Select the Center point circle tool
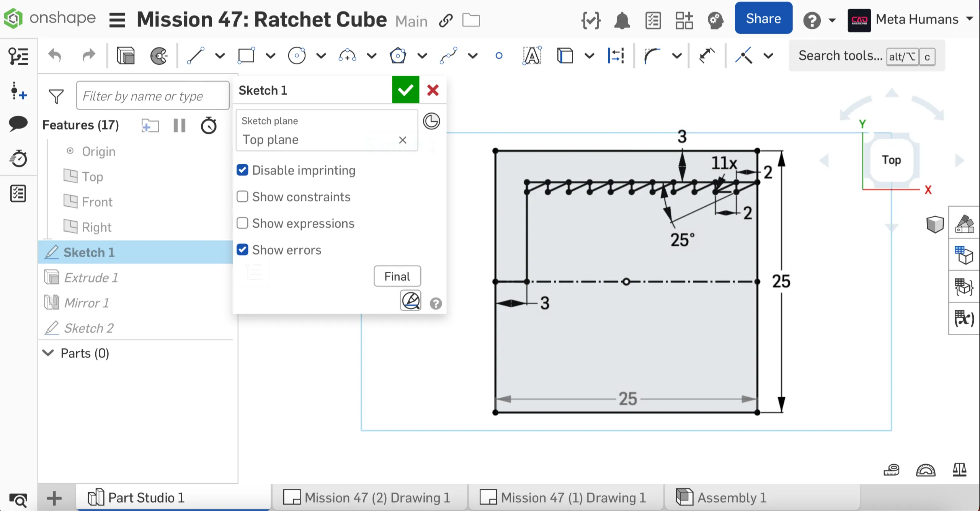The image size is (980, 511). click(297, 56)
